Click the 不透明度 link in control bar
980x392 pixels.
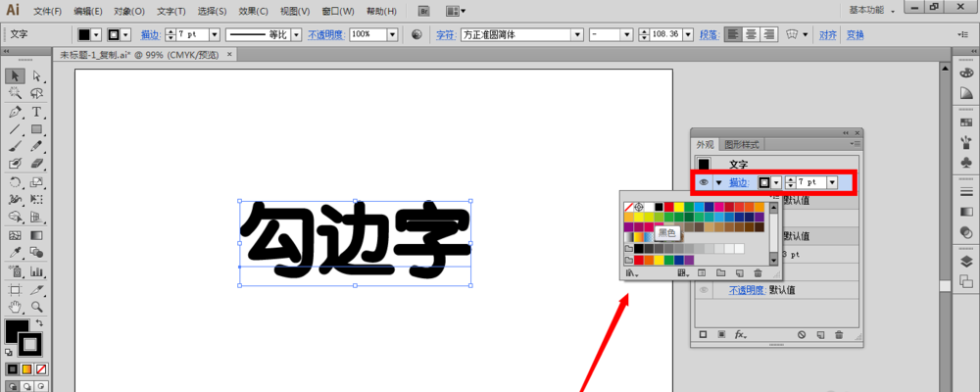tap(325, 35)
